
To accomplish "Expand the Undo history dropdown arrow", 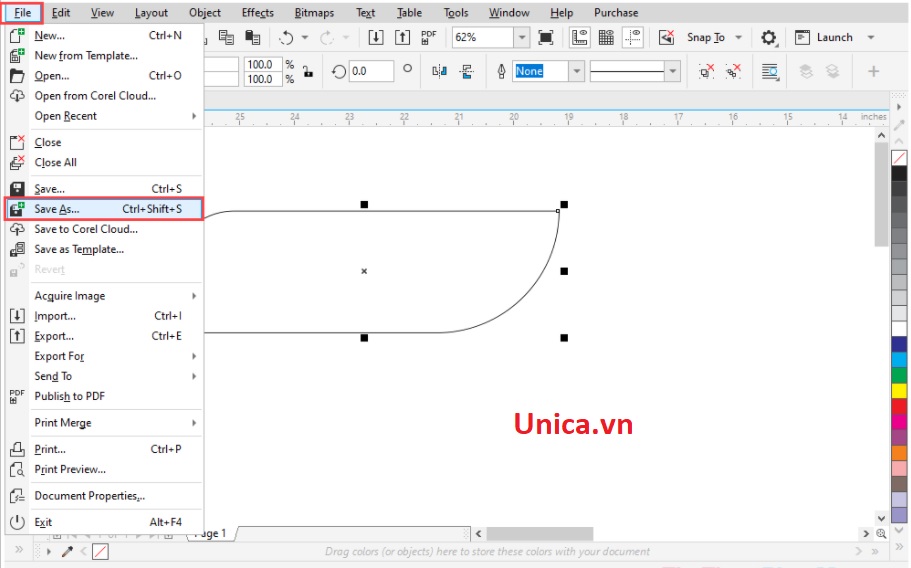I will (304, 38).
